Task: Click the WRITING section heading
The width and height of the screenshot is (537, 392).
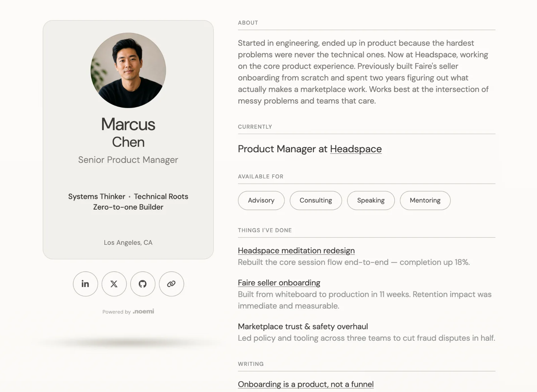Action: tap(251, 364)
